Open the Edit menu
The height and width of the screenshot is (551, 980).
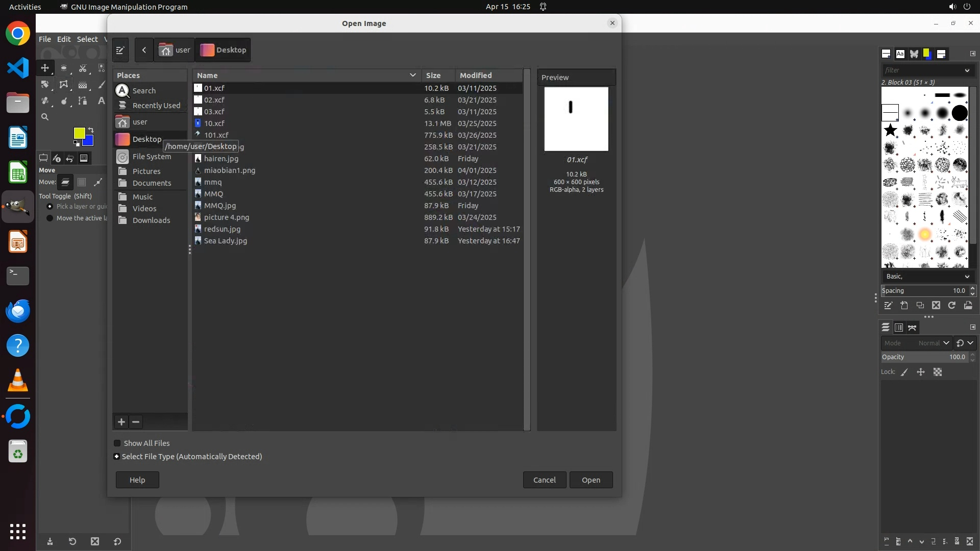(x=64, y=39)
